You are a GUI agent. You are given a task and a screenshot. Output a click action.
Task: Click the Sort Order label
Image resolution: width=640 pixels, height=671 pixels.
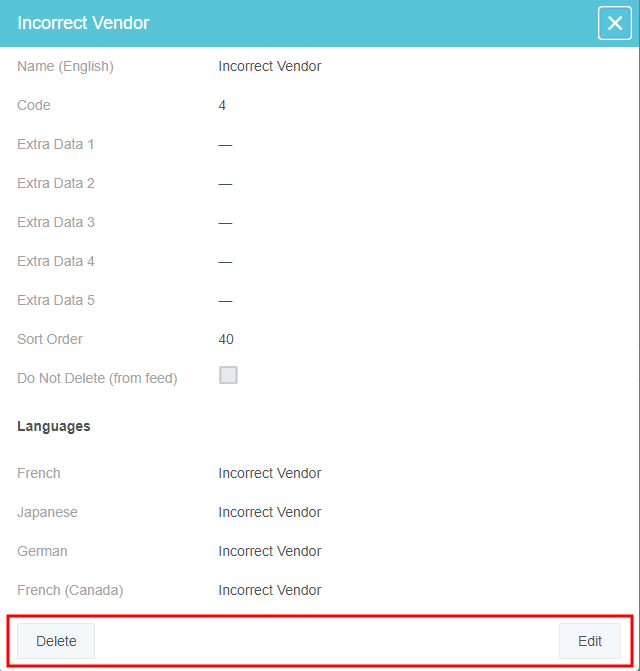click(x=50, y=340)
